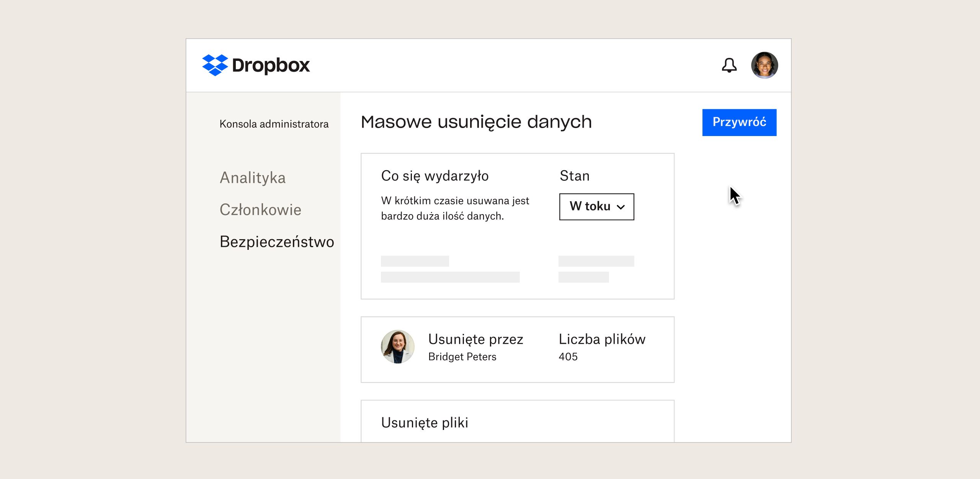Open Konsola administratora
Viewport: 980px width, 479px height.
point(274,123)
